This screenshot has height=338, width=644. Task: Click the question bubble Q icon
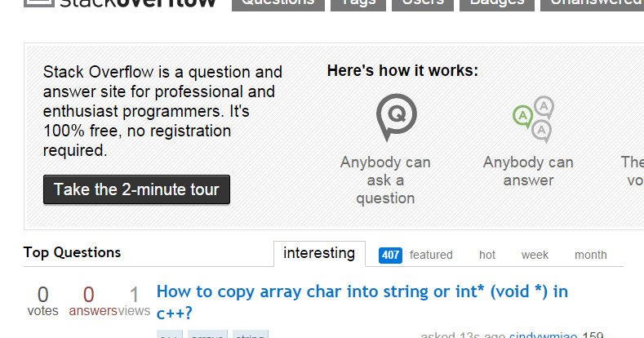[397, 118]
